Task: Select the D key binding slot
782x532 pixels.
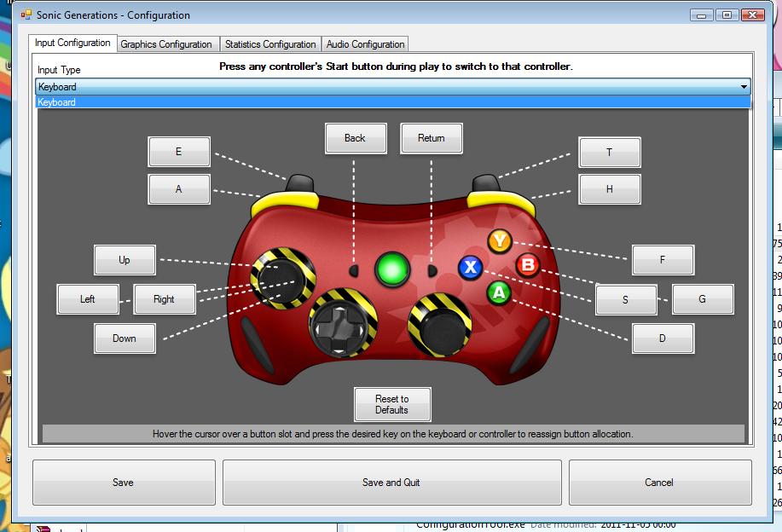Action: [x=663, y=338]
